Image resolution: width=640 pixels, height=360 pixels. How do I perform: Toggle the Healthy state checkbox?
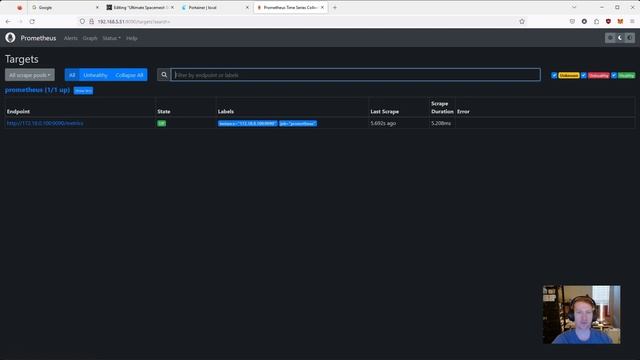click(614, 75)
